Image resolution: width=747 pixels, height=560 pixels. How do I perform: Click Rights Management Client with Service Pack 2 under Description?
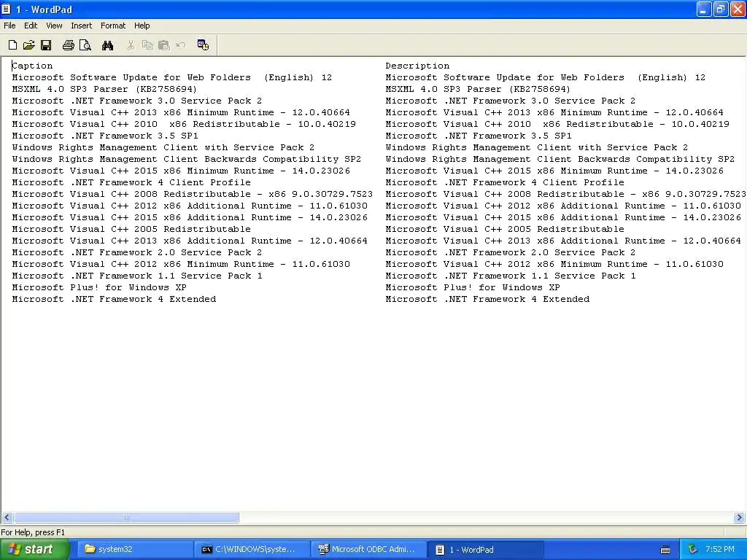537,147
